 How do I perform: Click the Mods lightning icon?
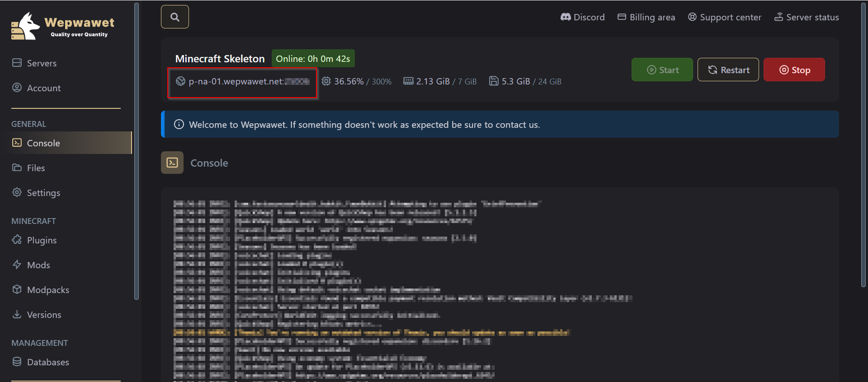tap(17, 265)
